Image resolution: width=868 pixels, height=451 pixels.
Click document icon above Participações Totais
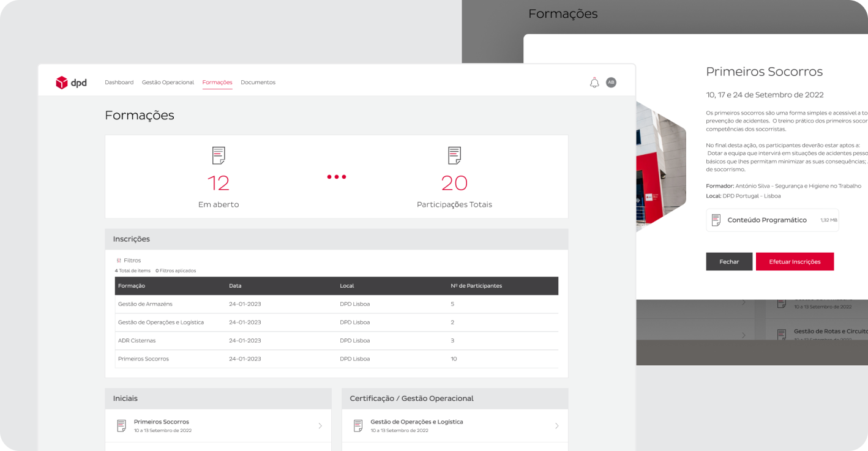(x=454, y=155)
